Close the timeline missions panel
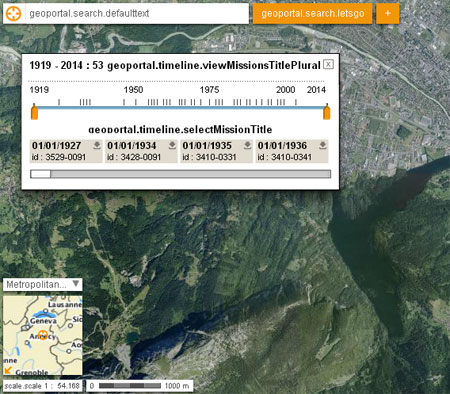The image size is (450, 394). tap(328, 64)
